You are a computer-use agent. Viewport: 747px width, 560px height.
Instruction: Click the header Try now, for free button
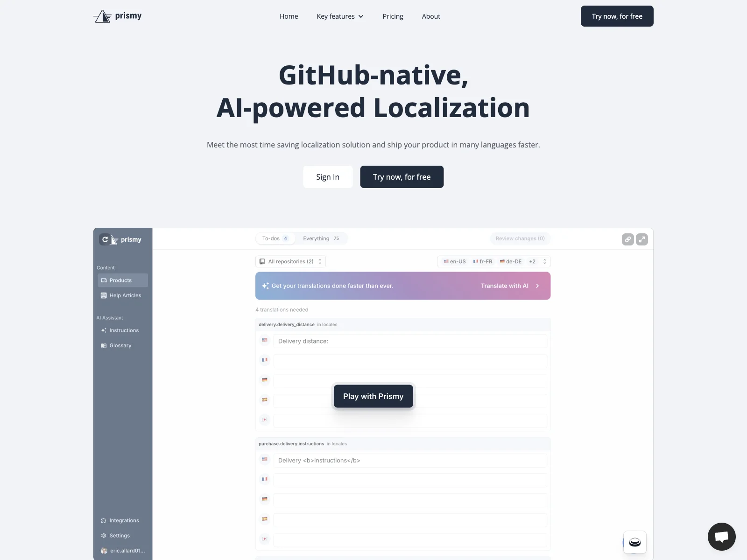click(617, 16)
